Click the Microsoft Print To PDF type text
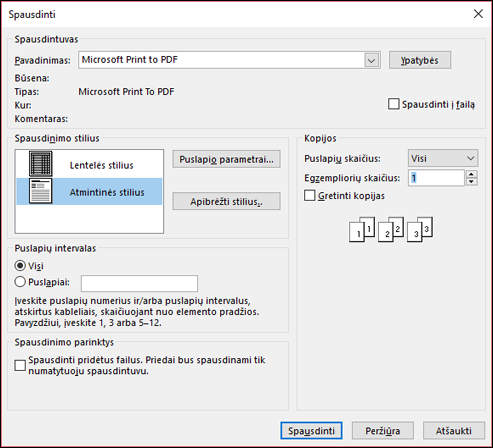The width and height of the screenshot is (493, 448). pyautogui.click(x=126, y=91)
